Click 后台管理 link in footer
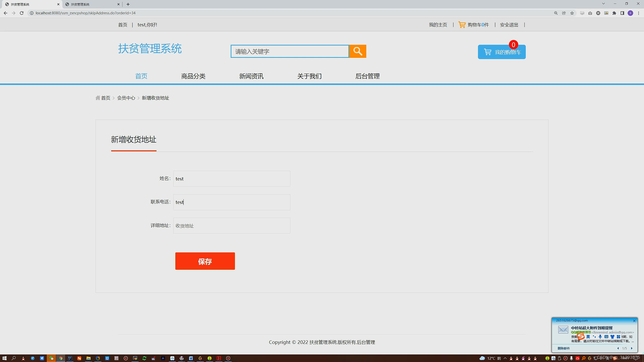 [366, 342]
